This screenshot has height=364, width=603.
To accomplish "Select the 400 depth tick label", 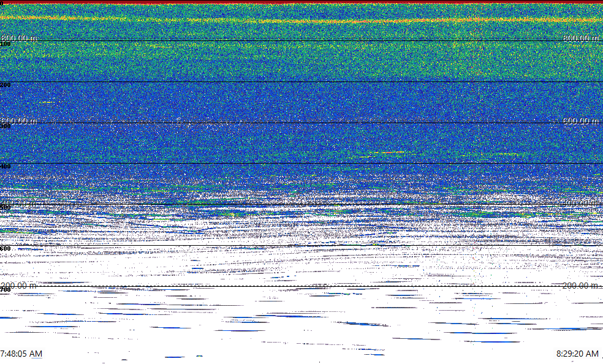I will (6, 167).
